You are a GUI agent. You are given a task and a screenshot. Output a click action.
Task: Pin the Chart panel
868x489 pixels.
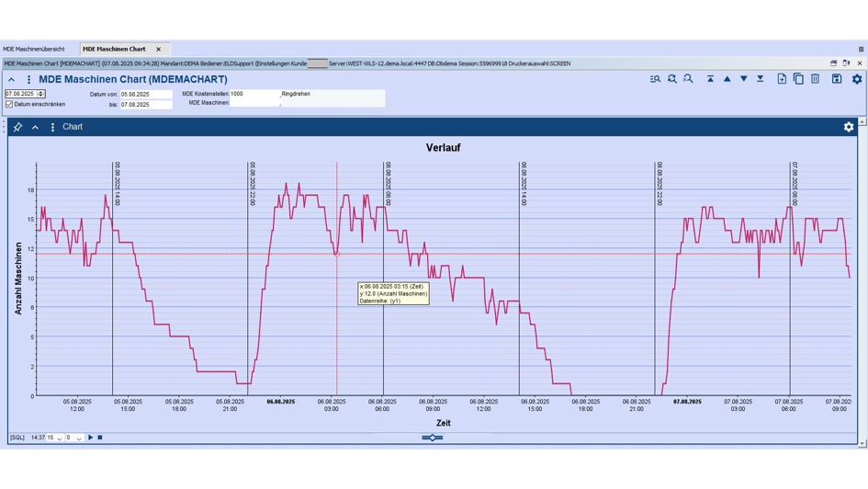click(x=17, y=127)
